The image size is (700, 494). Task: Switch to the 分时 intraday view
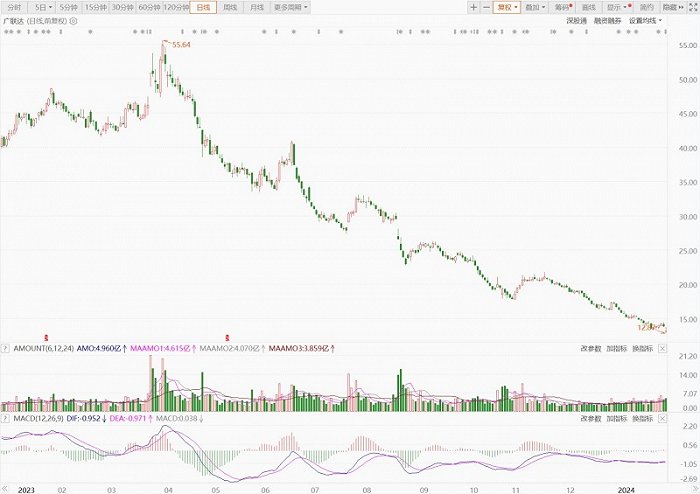pyautogui.click(x=14, y=7)
